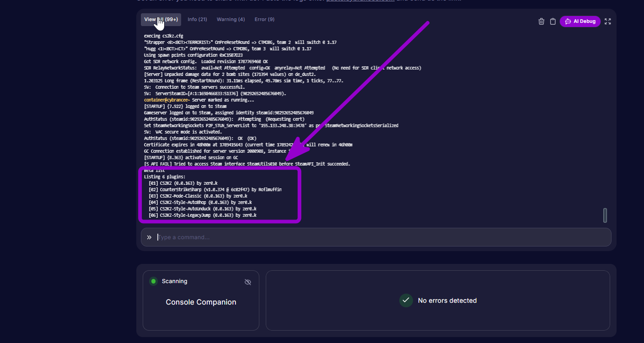Select the SDR RelayNetworkStatus log line
Screen dimensions: 644x343
282,68
